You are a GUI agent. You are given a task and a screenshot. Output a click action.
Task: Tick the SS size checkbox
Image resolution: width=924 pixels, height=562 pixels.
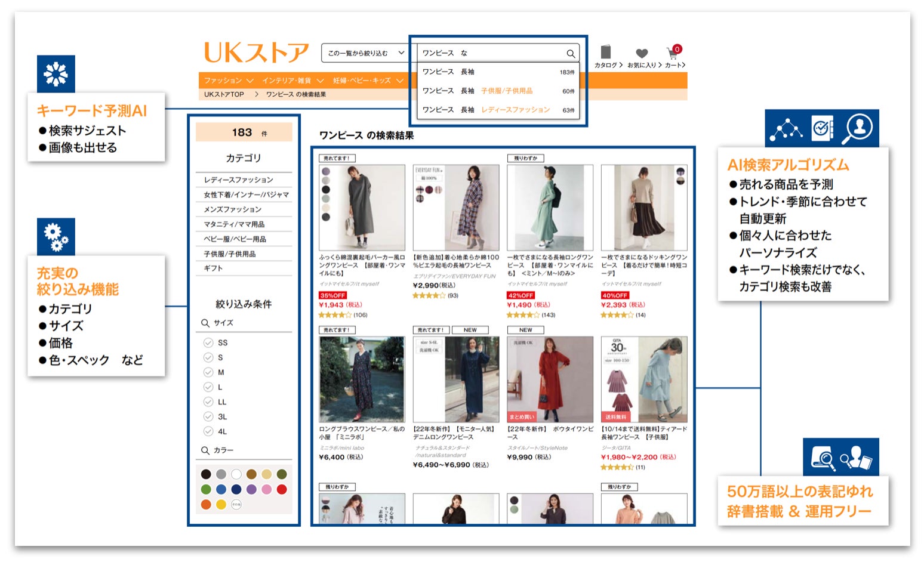pyautogui.click(x=208, y=342)
